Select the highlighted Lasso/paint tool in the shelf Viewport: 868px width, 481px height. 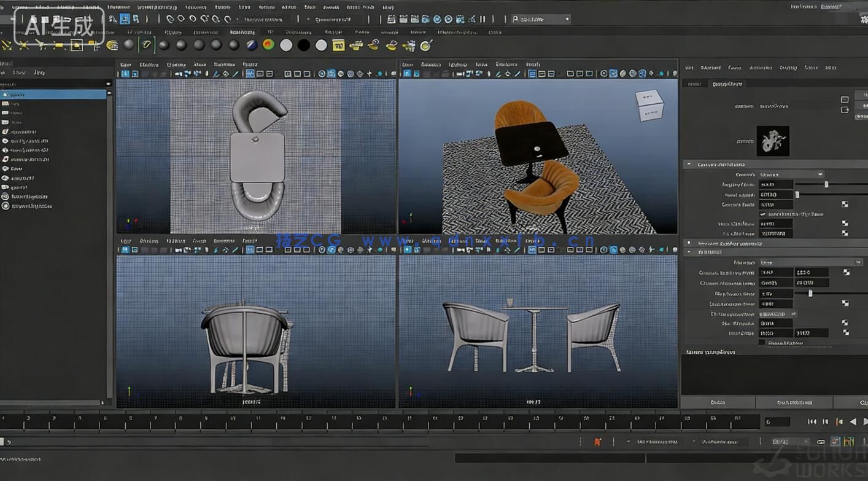pos(147,45)
